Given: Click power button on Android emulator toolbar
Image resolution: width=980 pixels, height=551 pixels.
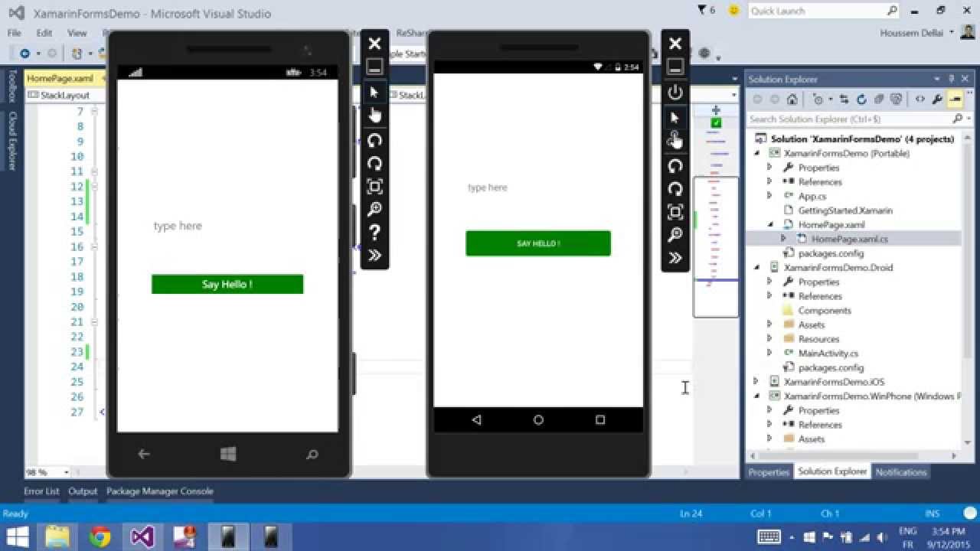Looking at the screenshot, I should 675,93.
